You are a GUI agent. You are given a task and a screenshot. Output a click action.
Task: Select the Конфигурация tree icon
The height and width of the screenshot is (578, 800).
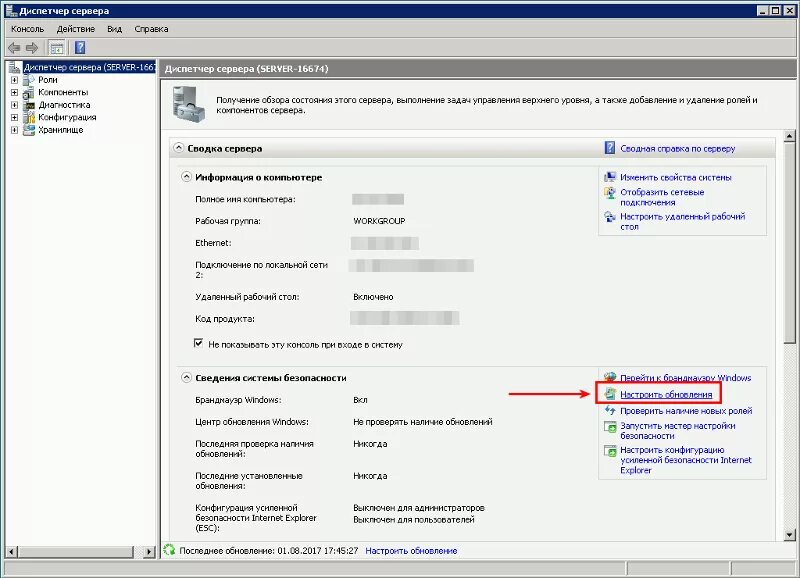click(x=29, y=117)
